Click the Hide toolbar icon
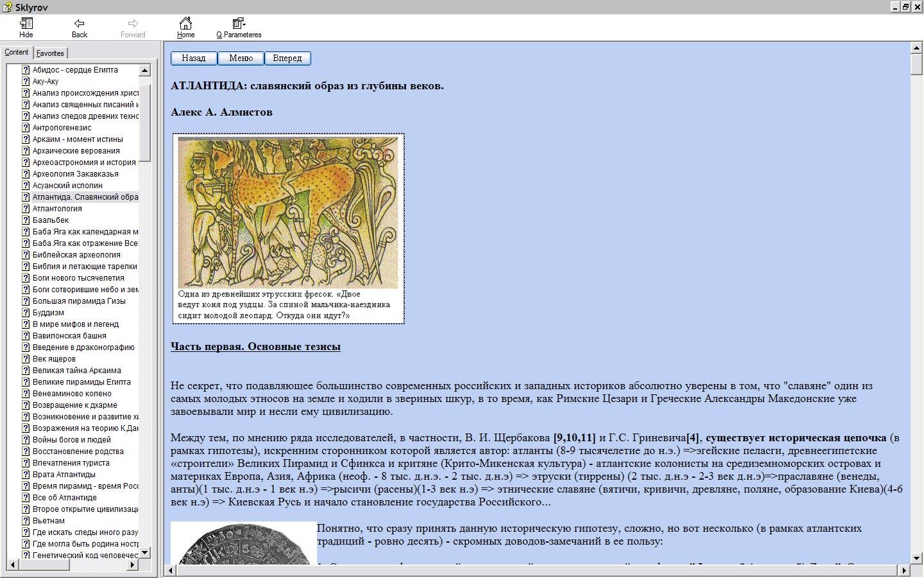Image resolution: width=924 pixels, height=578 pixels. [26, 24]
